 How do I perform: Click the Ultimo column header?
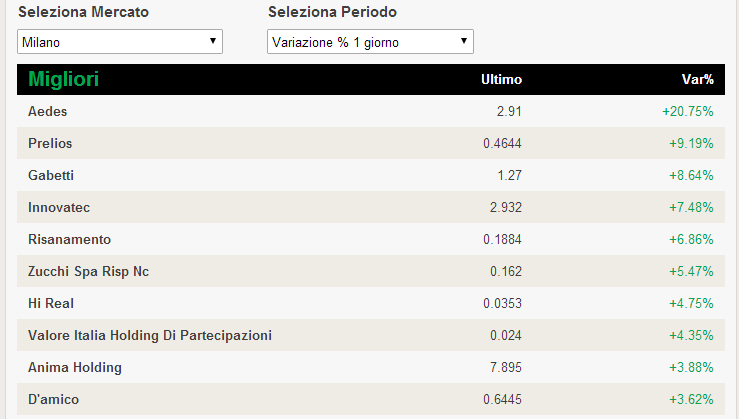pos(501,80)
